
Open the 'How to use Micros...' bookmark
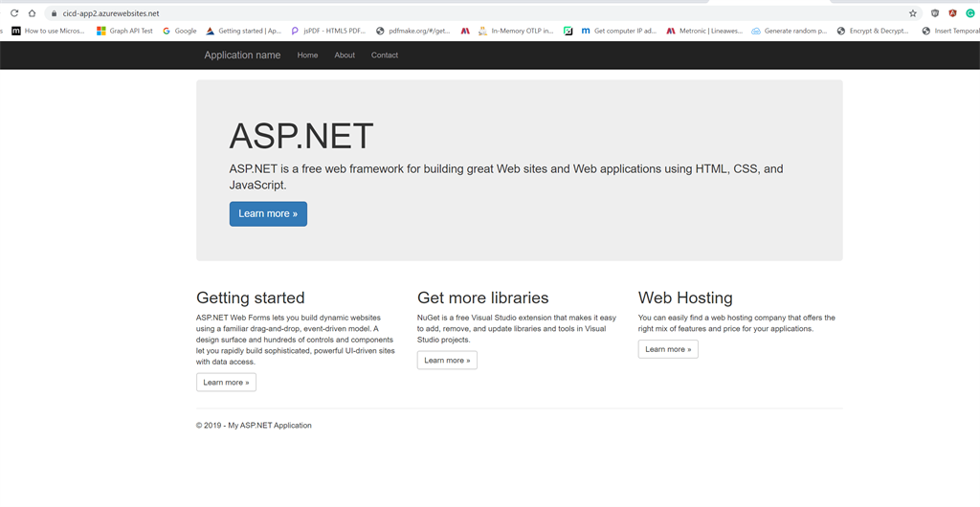click(x=48, y=31)
